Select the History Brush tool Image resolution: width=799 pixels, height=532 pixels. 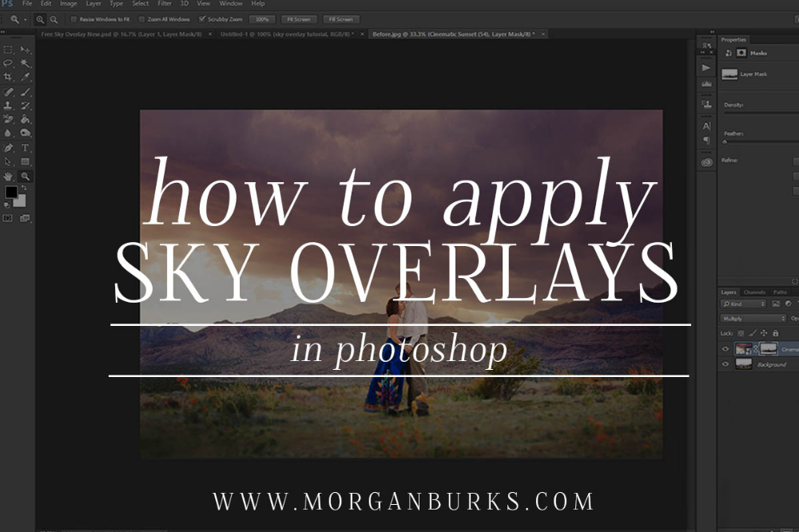25,106
